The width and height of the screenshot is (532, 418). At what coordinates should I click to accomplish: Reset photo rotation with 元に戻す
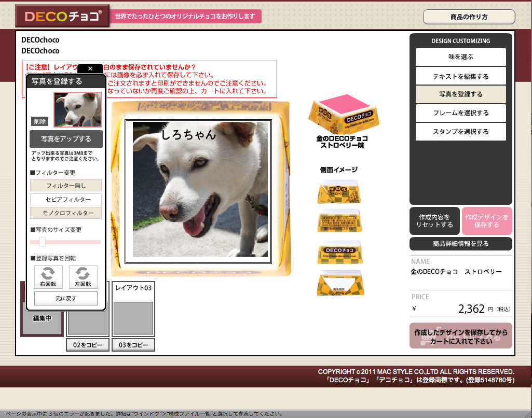[x=66, y=299]
